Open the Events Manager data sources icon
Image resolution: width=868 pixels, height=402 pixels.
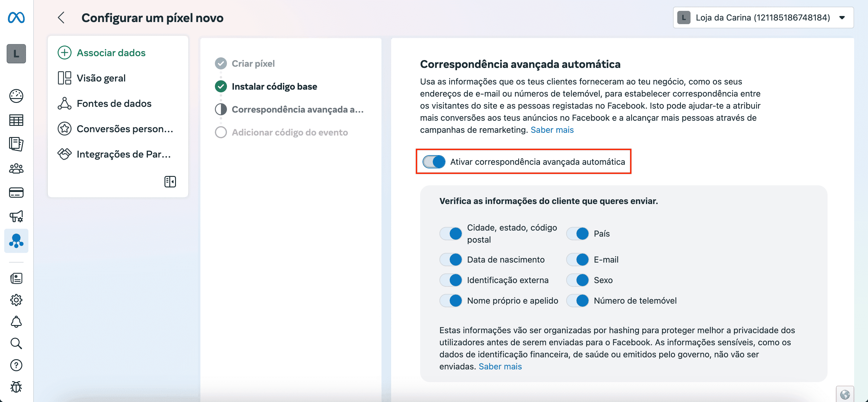(16, 241)
